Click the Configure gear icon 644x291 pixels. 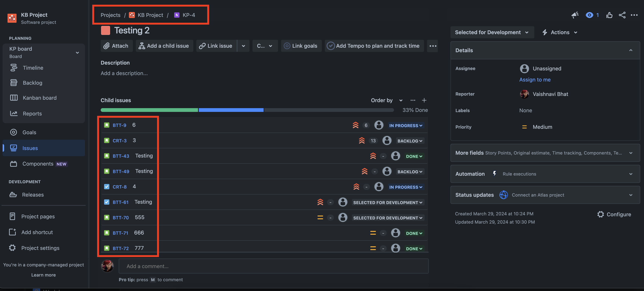(600, 214)
